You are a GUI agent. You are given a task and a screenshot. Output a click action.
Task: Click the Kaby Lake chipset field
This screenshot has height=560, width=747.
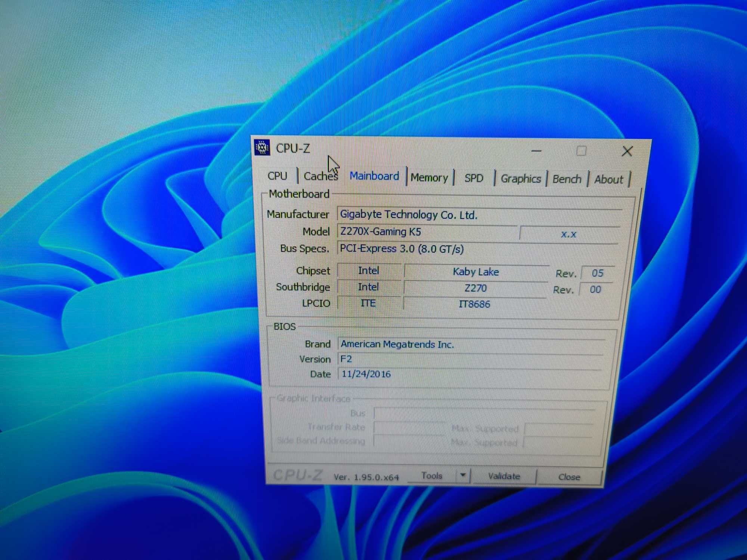pyautogui.click(x=476, y=272)
